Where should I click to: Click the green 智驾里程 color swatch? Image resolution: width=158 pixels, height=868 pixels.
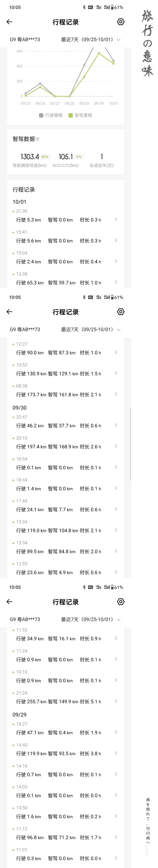(70, 115)
